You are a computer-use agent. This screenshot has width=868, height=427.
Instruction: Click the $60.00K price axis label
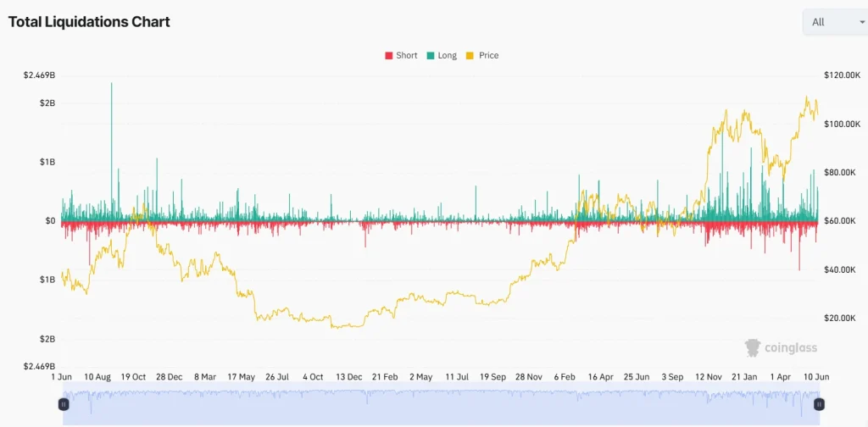click(840, 221)
